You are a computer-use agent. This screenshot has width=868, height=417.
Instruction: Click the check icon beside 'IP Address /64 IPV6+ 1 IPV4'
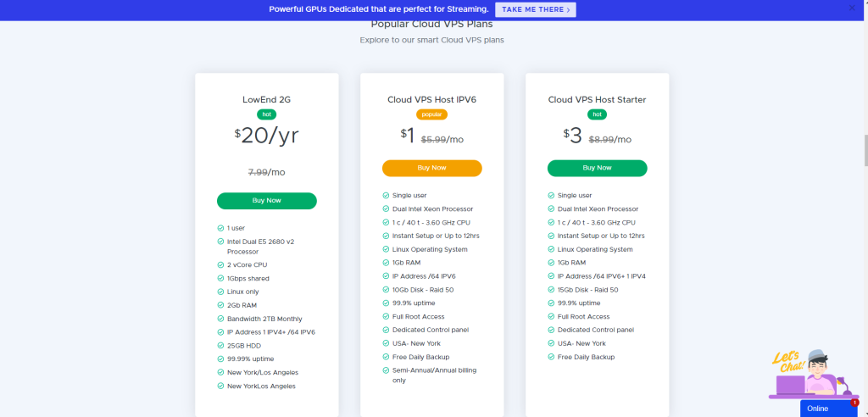click(x=551, y=276)
